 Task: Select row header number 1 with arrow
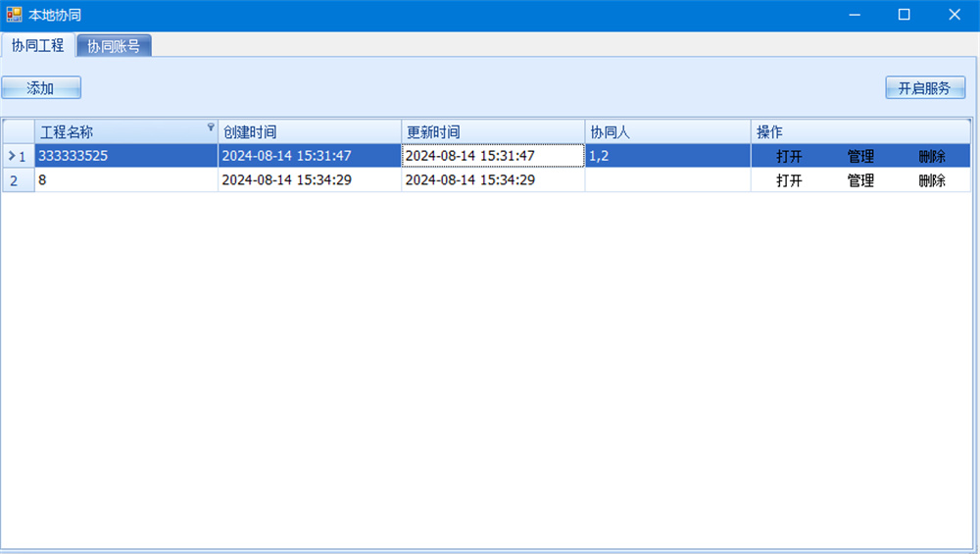point(18,156)
